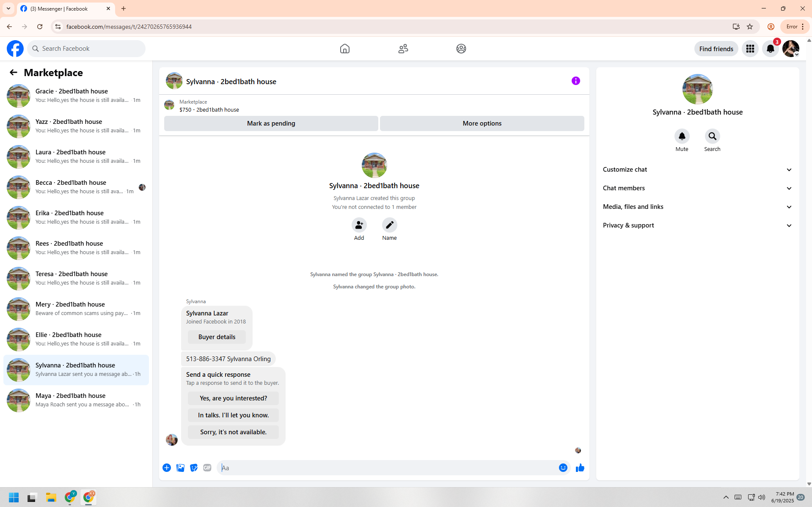The height and width of the screenshot is (507, 812).
Task: Open the Chrome Error menu button
Action: click(x=795, y=27)
